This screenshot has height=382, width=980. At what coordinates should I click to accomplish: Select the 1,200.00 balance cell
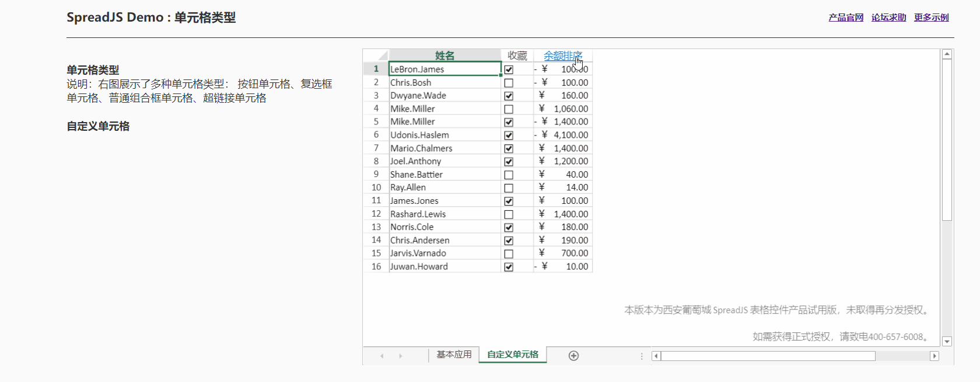(563, 161)
